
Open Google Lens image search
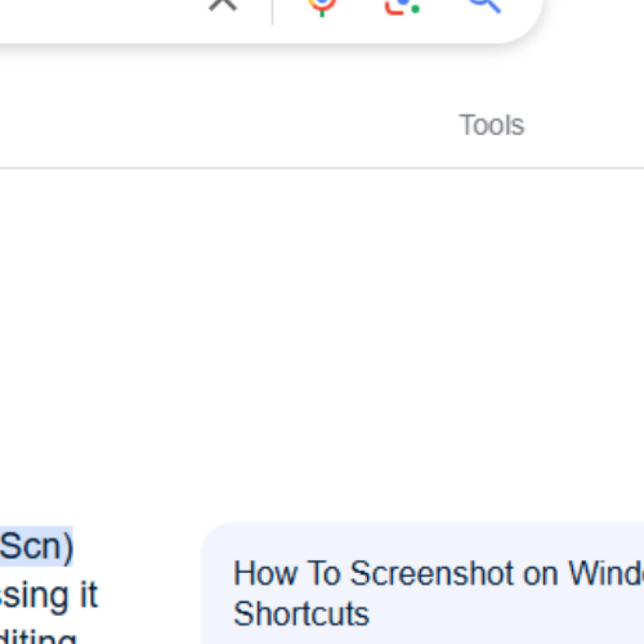coord(402,5)
